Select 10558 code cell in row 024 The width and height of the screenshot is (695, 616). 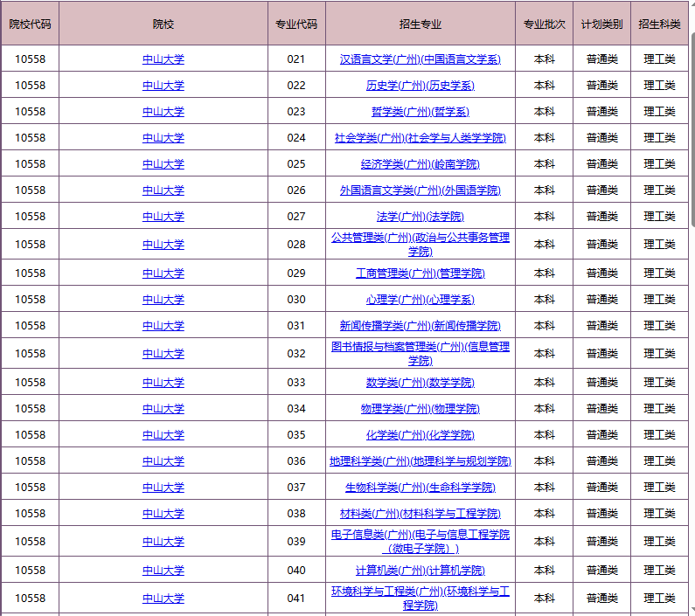point(30,138)
